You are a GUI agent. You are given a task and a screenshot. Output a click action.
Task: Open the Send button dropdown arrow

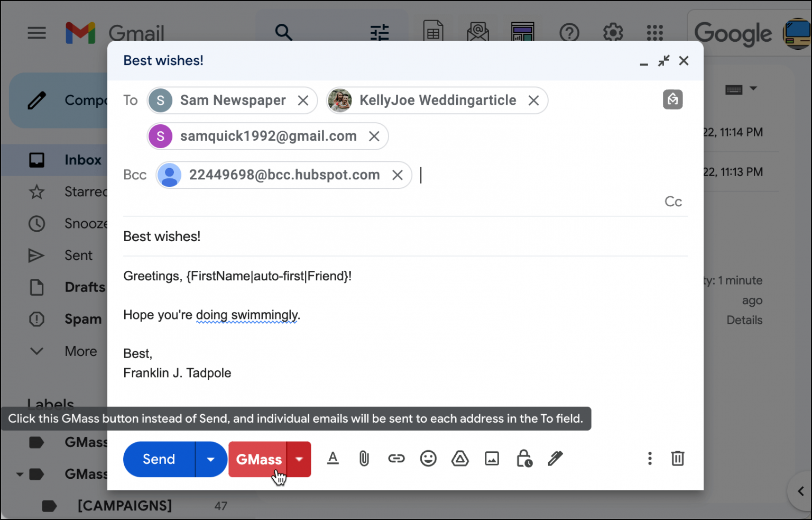[210, 459]
